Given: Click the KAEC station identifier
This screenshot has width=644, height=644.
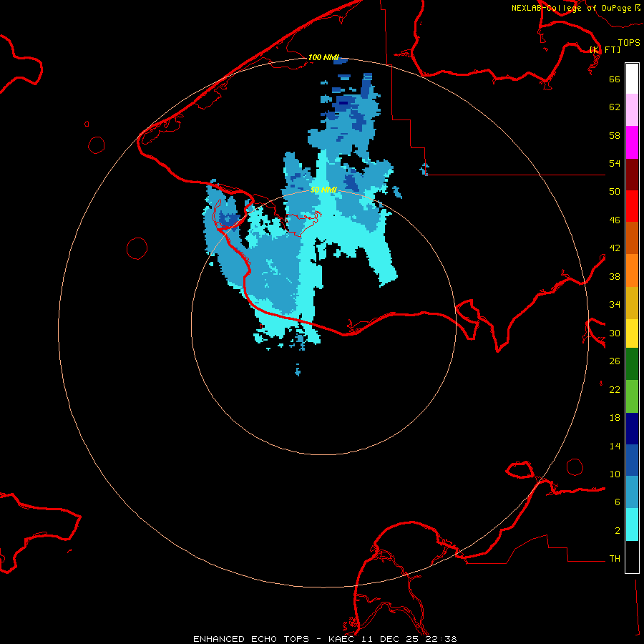Looking at the screenshot, I should 343,639.
